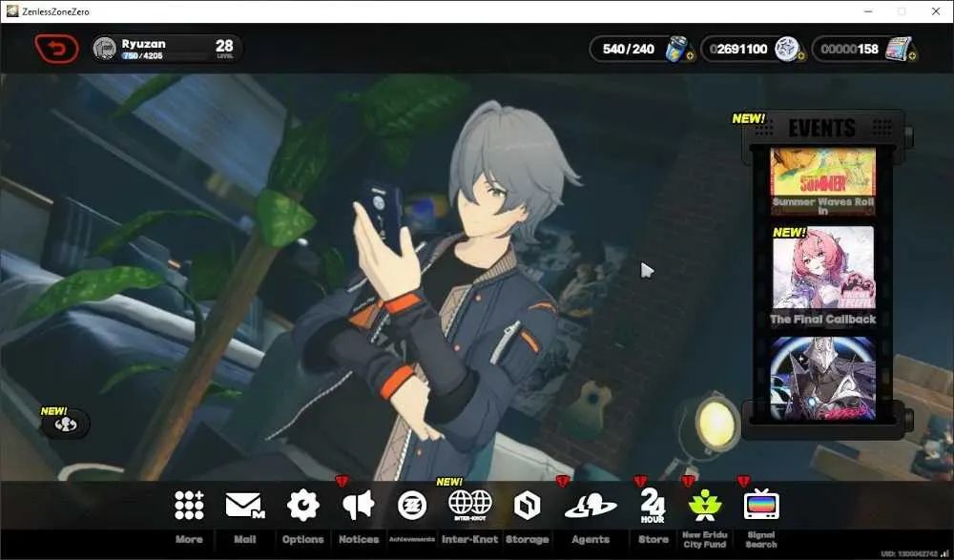
Task: Open the More menu grid icon
Action: [189, 506]
